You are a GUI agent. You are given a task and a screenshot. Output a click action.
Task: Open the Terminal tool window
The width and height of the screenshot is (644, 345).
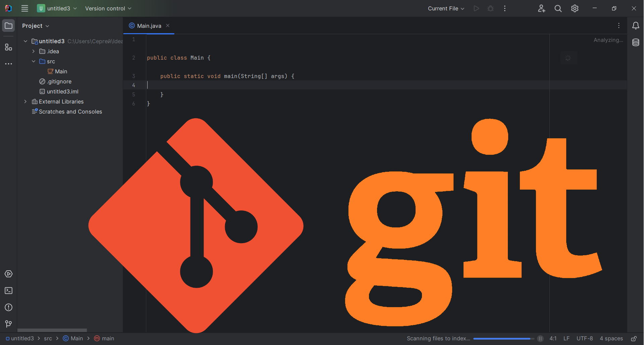pyautogui.click(x=8, y=291)
